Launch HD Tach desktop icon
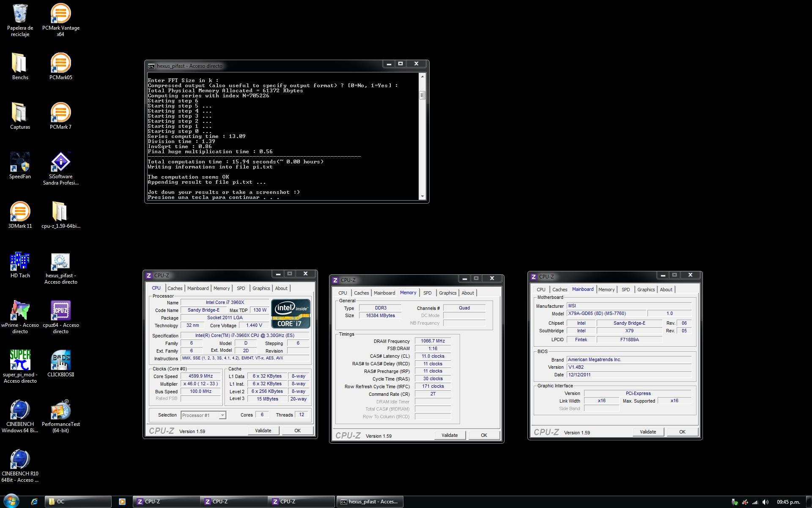 click(x=20, y=265)
